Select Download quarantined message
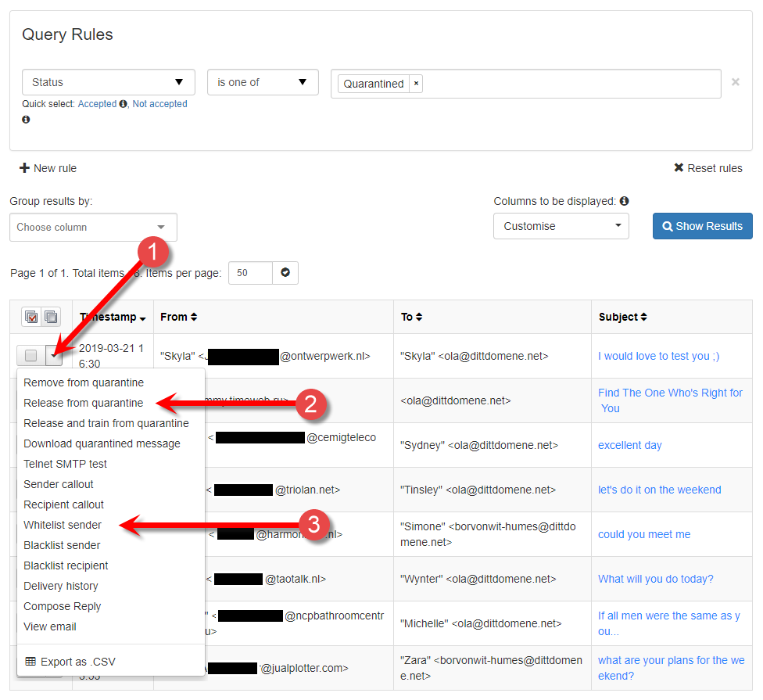 102,444
